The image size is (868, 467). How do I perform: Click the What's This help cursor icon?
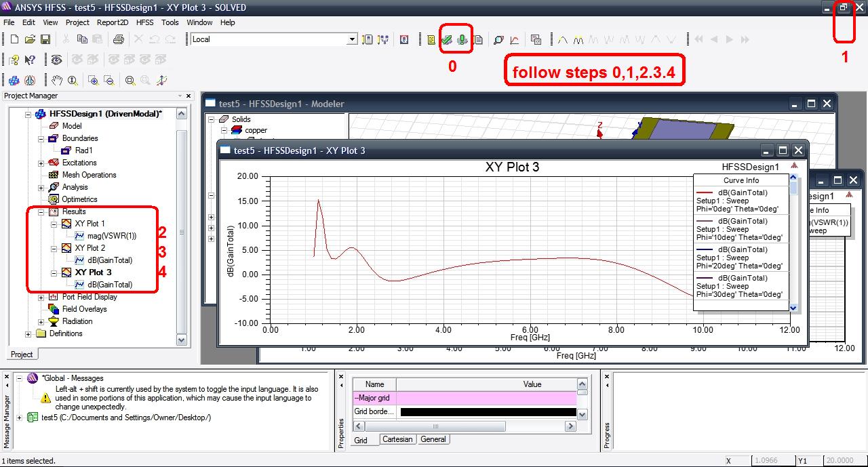point(30,60)
